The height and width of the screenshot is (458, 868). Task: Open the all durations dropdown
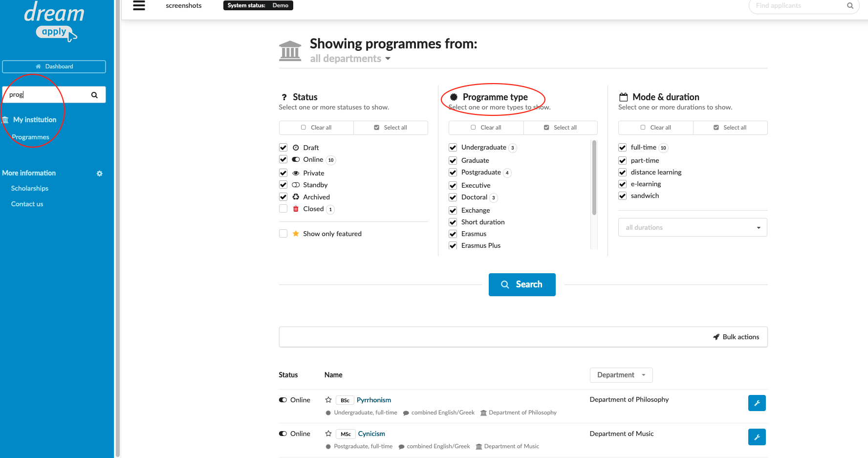coord(693,227)
